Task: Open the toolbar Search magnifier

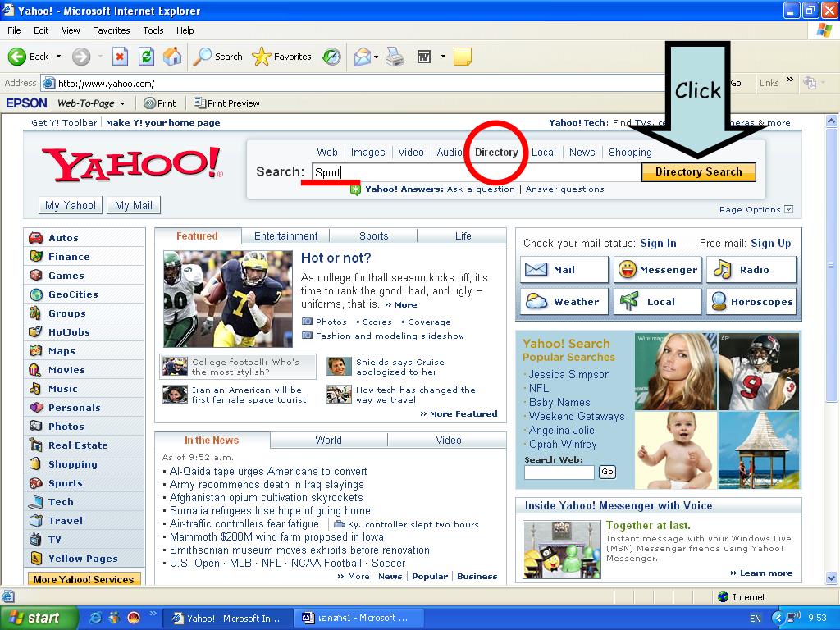Action: point(202,57)
